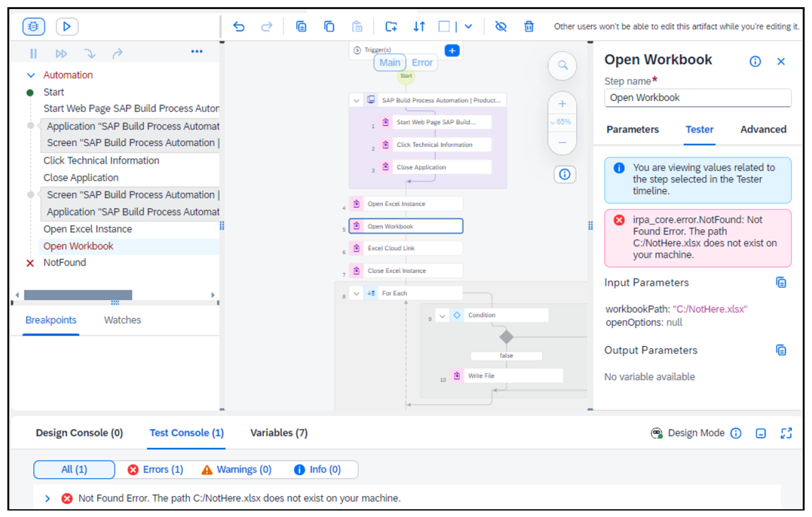
Task: Click the copy toolbar icon
Action: coord(329,27)
